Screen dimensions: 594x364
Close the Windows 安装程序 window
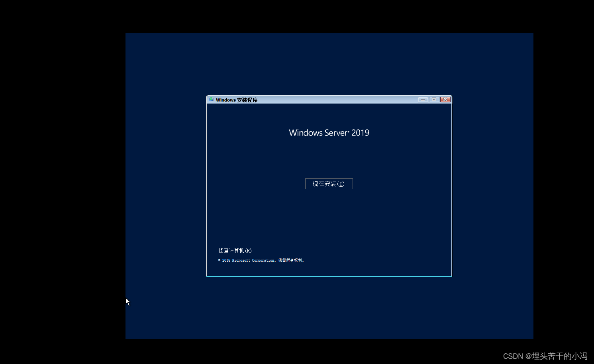click(445, 100)
